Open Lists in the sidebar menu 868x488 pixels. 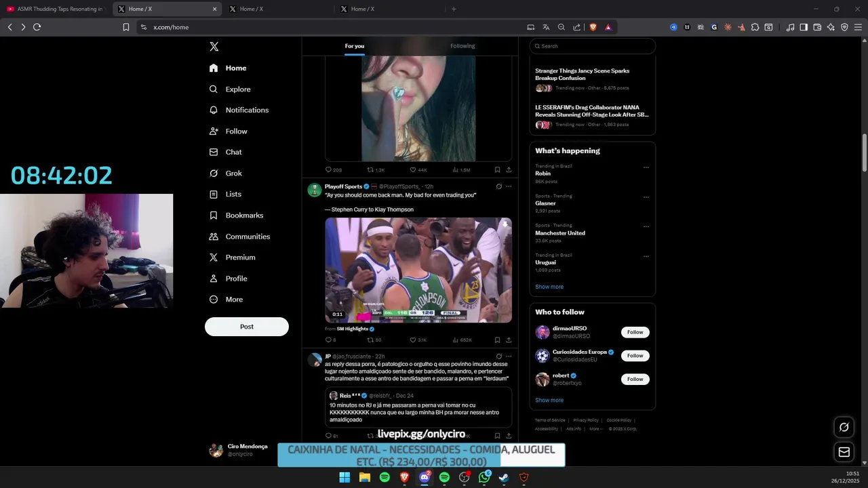click(x=225, y=194)
